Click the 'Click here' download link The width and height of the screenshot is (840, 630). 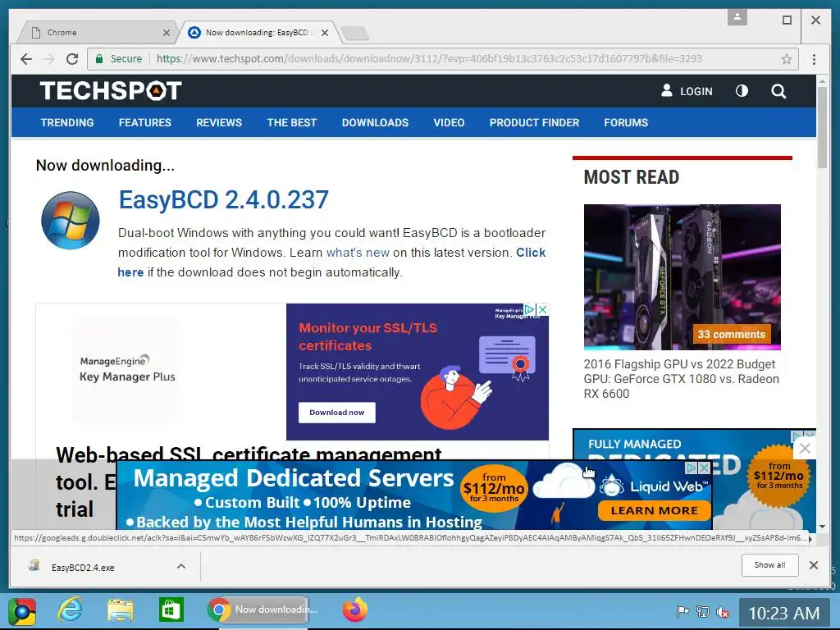pyautogui.click(x=531, y=253)
